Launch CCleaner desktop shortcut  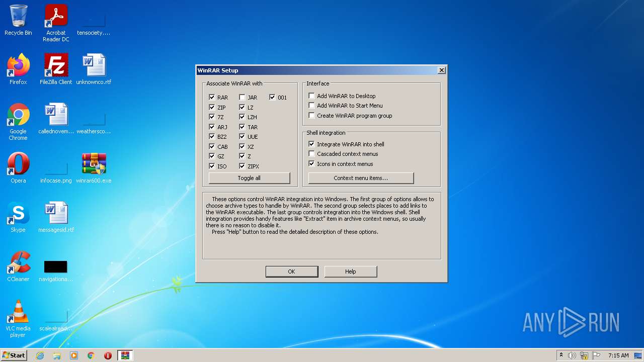tap(18, 266)
